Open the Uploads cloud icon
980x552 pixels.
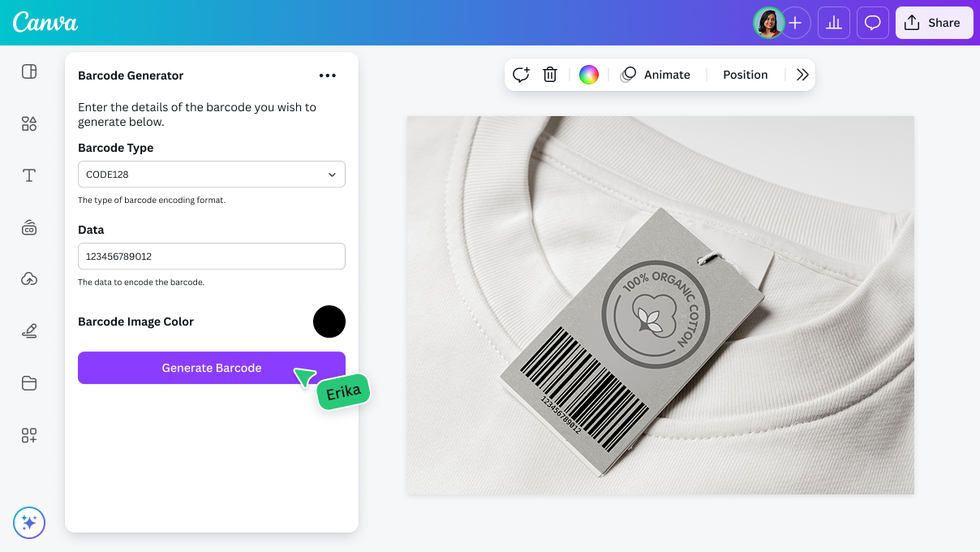tap(29, 279)
